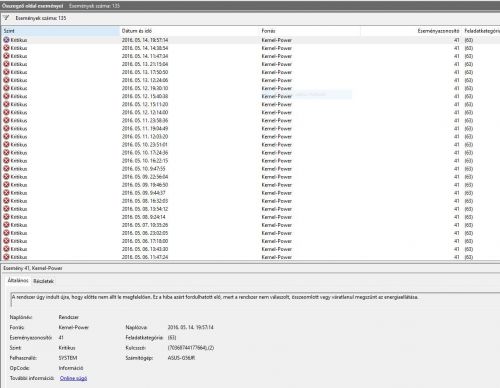This screenshot has height=388, width=500.
Task: Click the critical icon on the 05. 08. 9:24:14 row
Action: pos(6,217)
